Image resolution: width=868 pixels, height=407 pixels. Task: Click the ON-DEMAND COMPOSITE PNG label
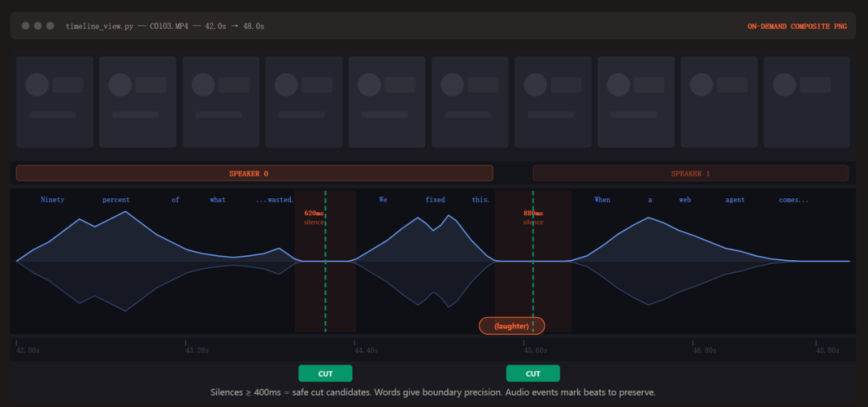click(797, 26)
